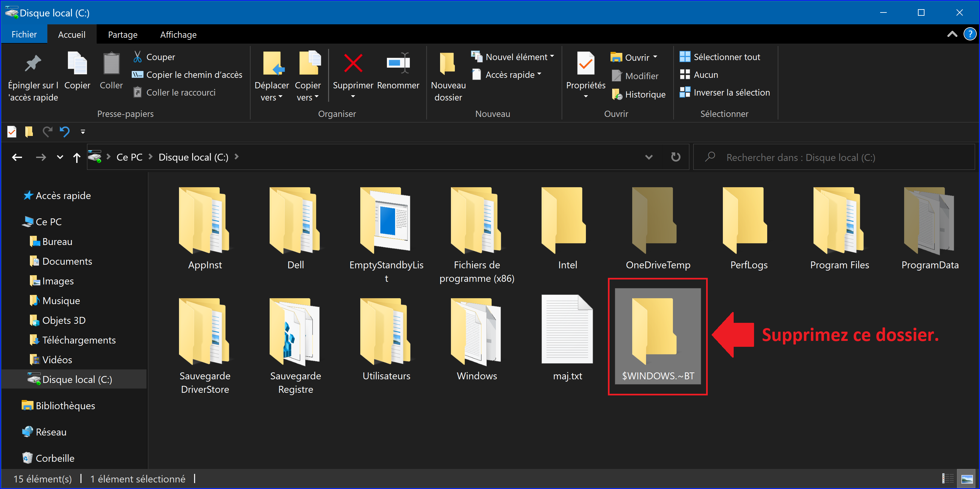The width and height of the screenshot is (980, 489).
Task: Click the search box Rechercher dans Disque local
Action: point(833,157)
